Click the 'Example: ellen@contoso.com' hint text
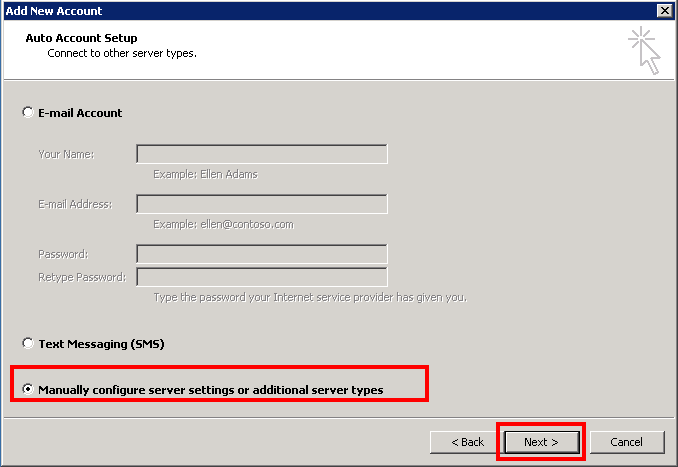Screen dimensions: 678x467 point(223,224)
